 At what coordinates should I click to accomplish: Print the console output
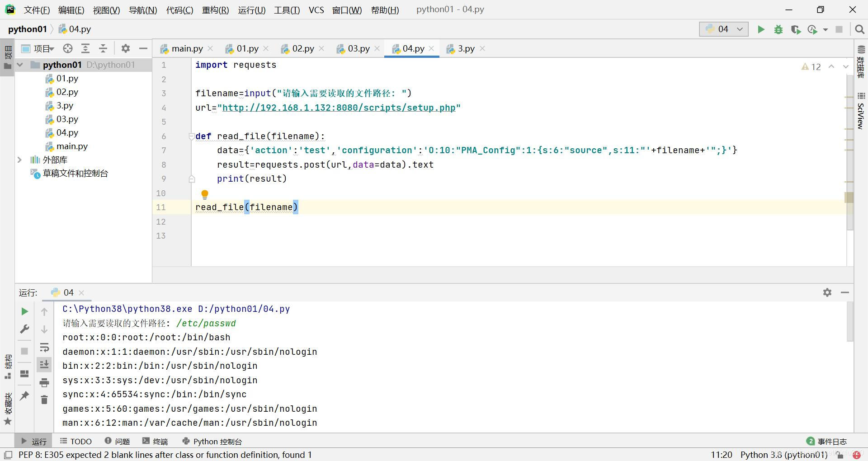point(44,383)
